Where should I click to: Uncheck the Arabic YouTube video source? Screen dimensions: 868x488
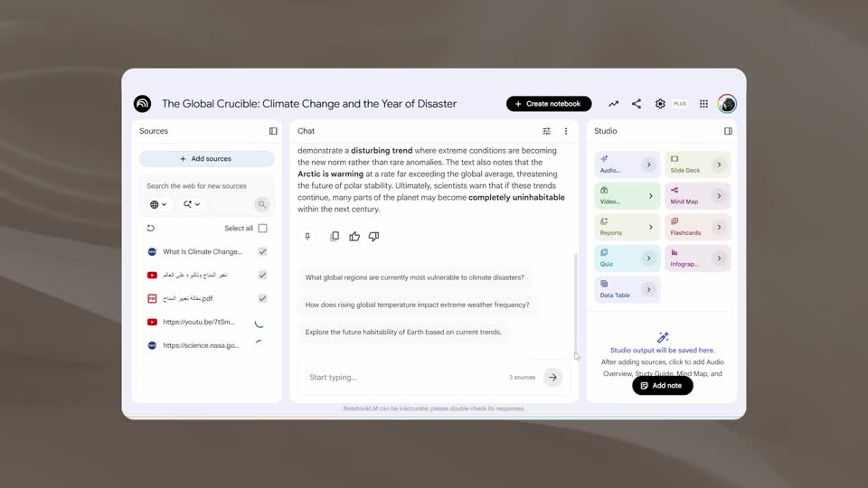(262, 275)
